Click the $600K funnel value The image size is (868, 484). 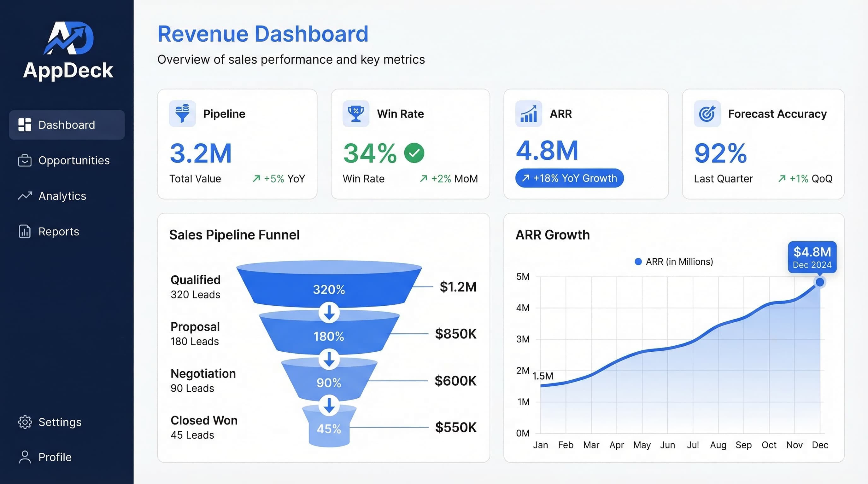[455, 381]
